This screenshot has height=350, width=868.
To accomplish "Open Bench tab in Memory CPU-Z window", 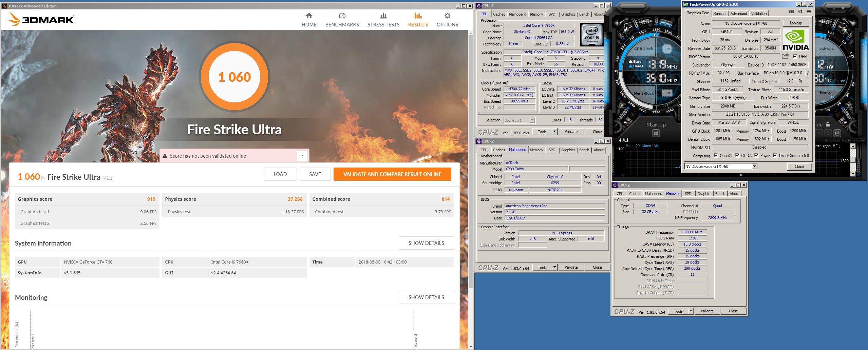I will click(x=720, y=194).
